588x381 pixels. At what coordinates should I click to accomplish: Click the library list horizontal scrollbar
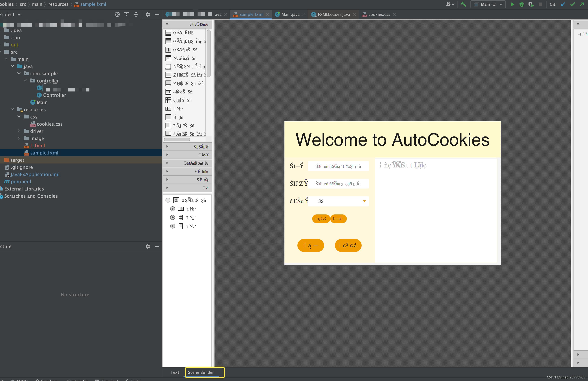tap(177, 139)
